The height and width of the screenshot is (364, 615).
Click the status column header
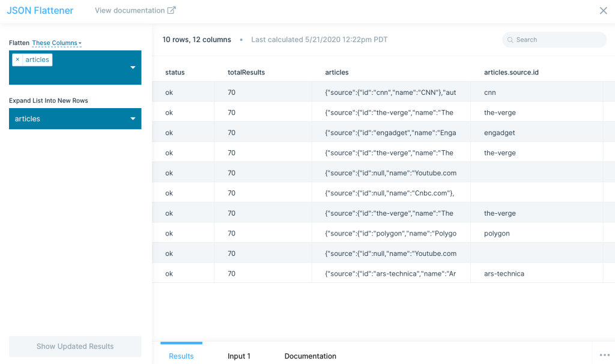175,72
